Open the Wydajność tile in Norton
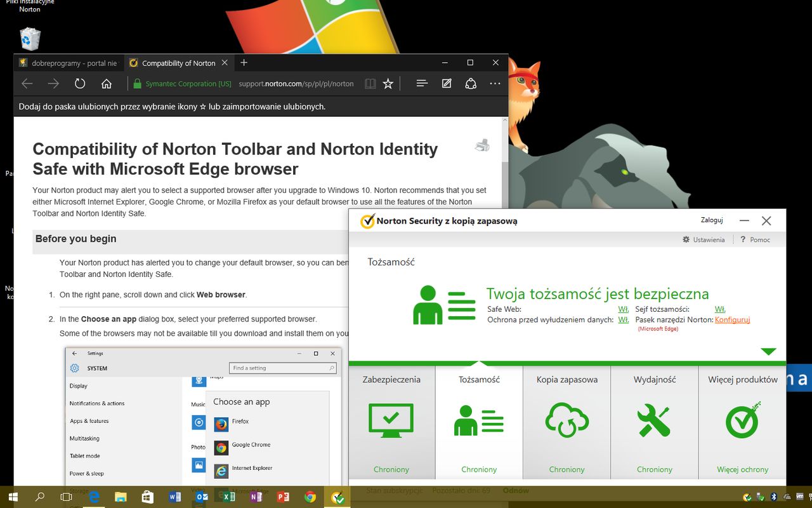The width and height of the screenshot is (812, 508). [x=655, y=423]
